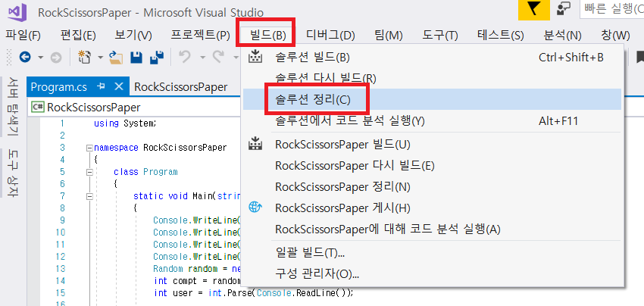644x306 pixels.
Task: Select RockScissorsPaper 게시(H) menu item
Action: coord(432,208)
